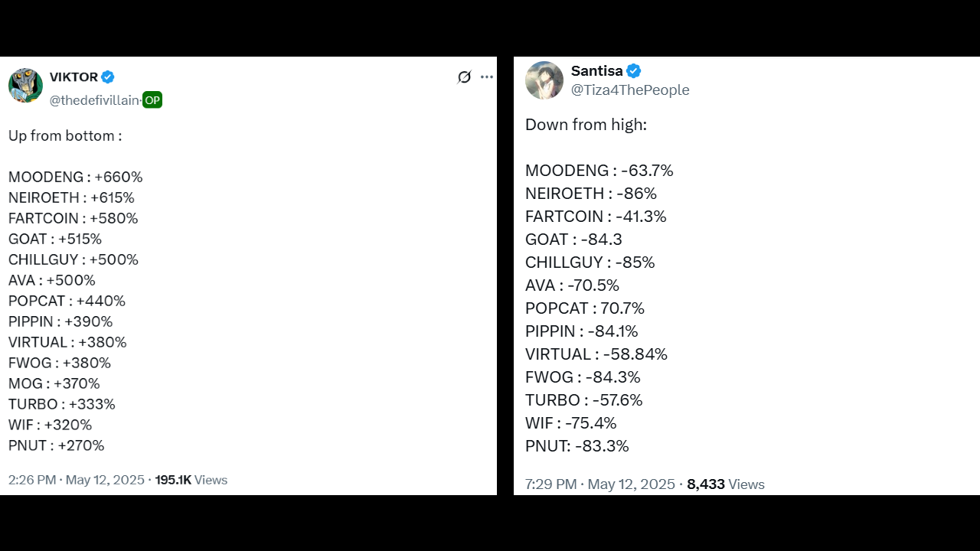The height and width of the screenshot is (551, 980).
Task: Click the "Up from bottom" heading text
Action: point(65,135)
